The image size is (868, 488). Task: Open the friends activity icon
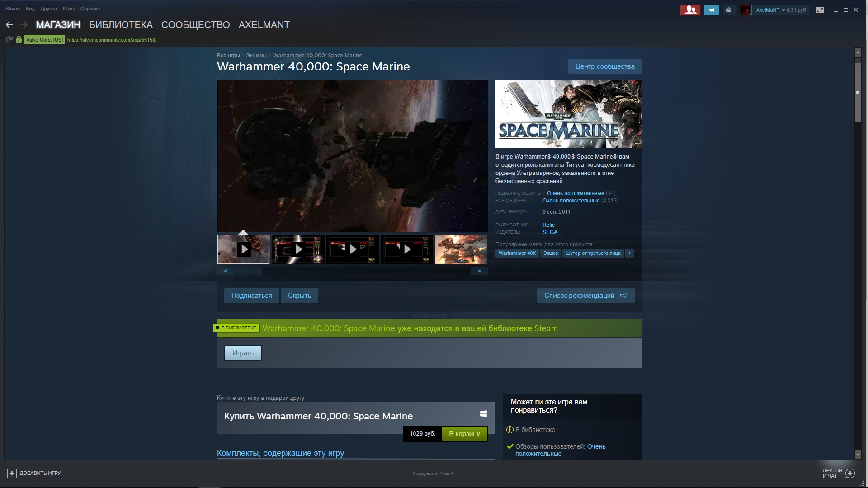tap(690, 10)
